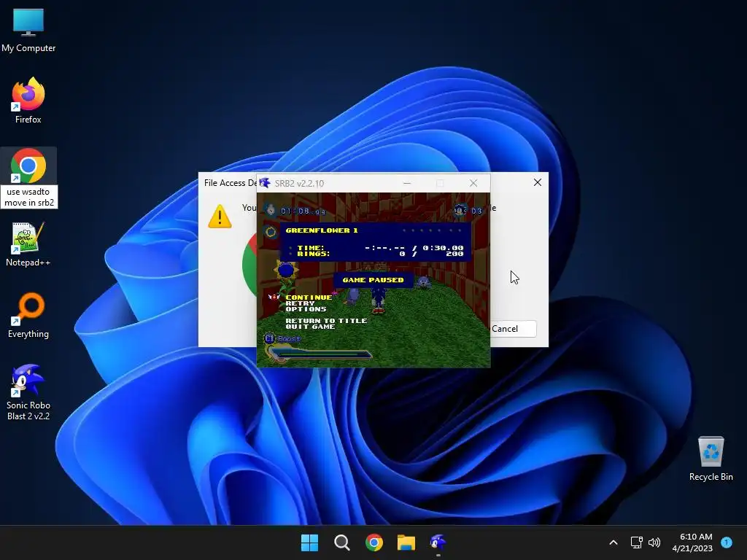Select the Chrome shortcut named 'use wsadto move in srb2'
The image size is (747, 560).
click(x=28, y=178)
